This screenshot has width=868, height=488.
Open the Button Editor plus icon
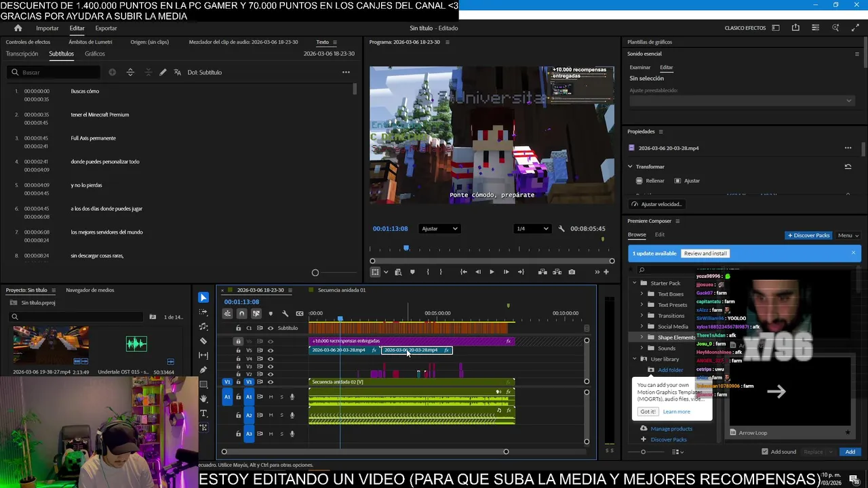coord(606,272)
